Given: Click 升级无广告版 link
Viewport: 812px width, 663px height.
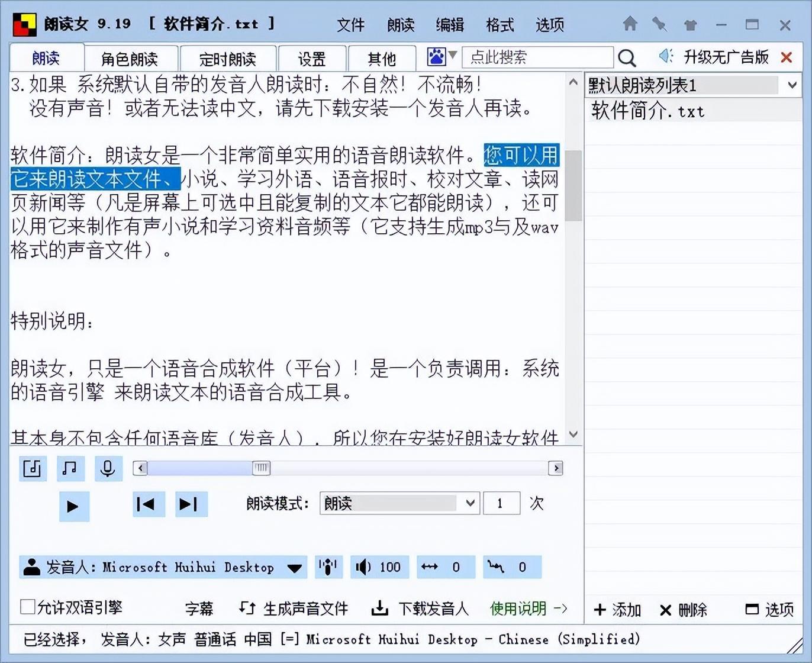Looking at the screenshot, I should coord(726,57).
